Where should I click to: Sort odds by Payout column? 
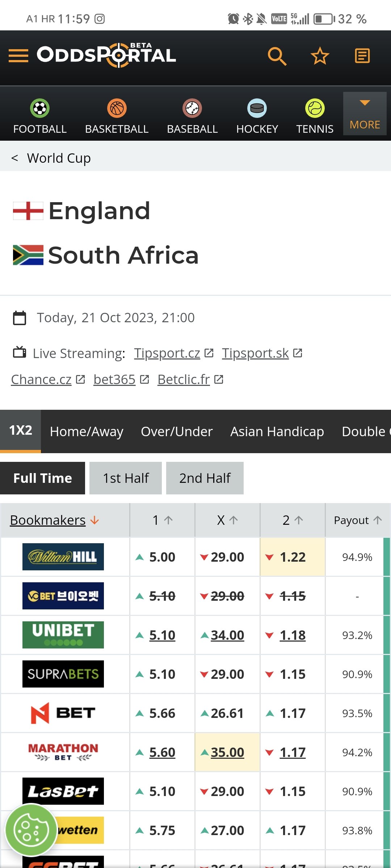[358, 520]
